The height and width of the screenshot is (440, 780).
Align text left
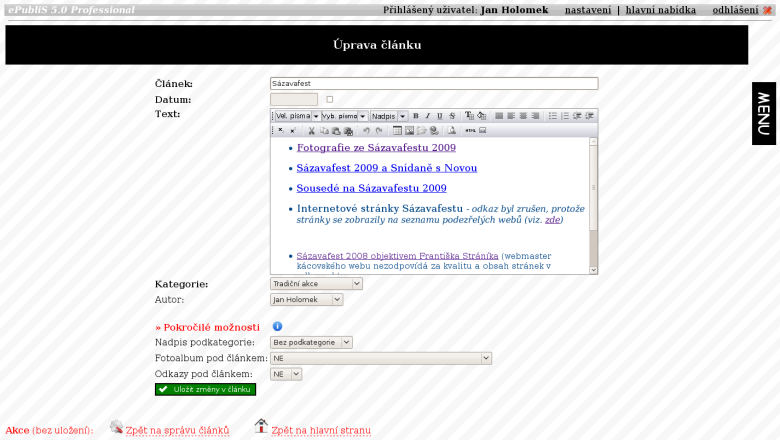(511, 116)
